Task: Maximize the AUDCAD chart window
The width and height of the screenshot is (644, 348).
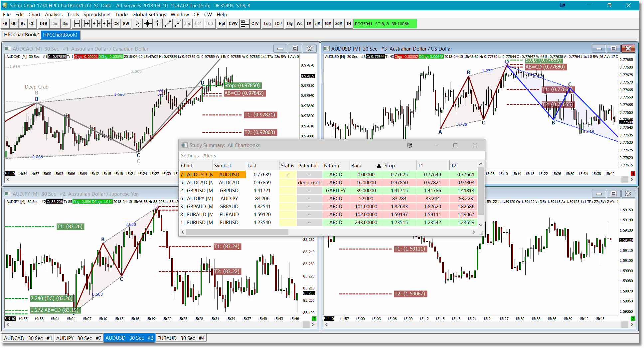Action: coord(295,49)
